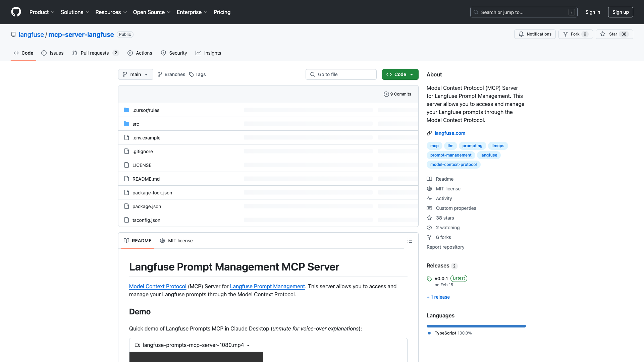Open the video camera icon next to mp4 file

tap(137, 345)
